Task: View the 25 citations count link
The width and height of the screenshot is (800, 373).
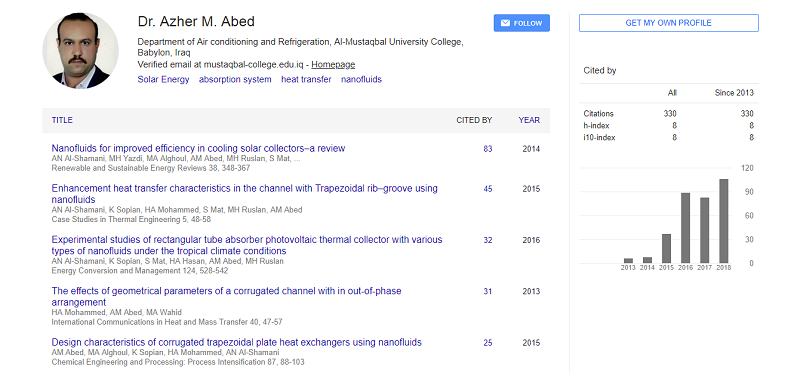Action: pos(488,343)
